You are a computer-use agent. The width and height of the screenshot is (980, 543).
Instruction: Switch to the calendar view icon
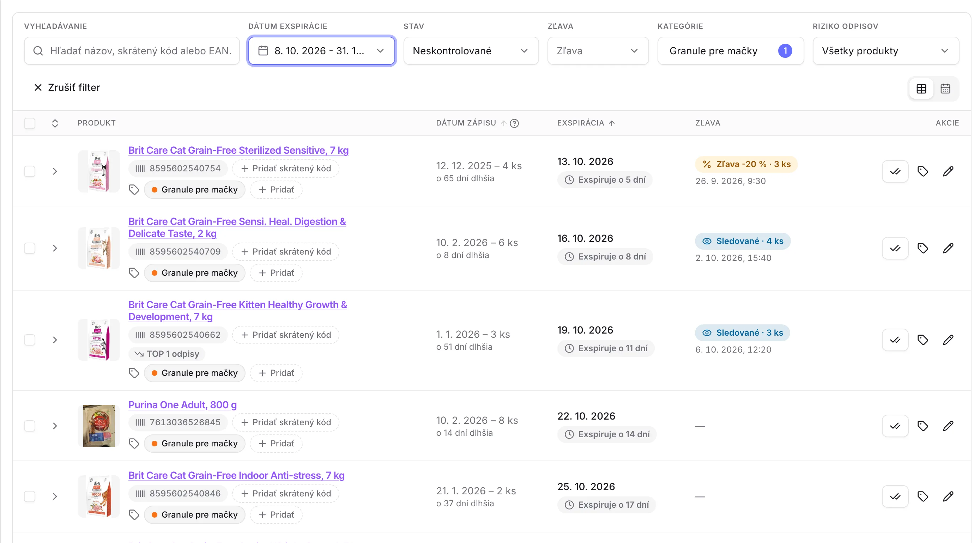coord(945,89)
